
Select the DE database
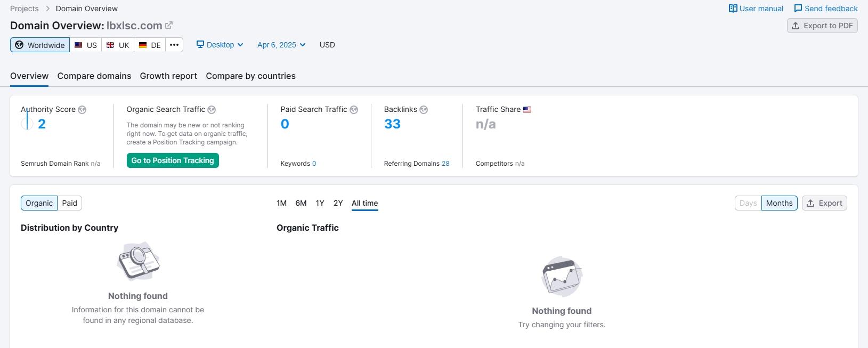pyautogui.click(x=150, y=45)
